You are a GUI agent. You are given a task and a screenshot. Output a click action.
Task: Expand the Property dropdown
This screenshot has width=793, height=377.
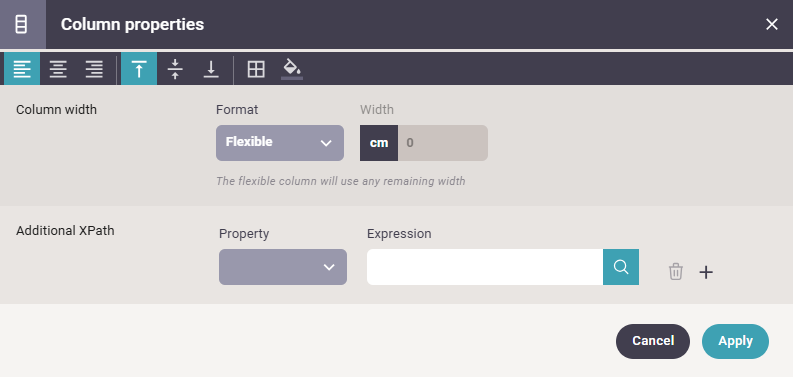pyautogui.click(x=283, y=267)
